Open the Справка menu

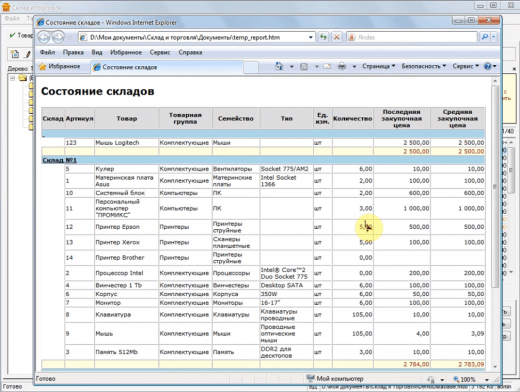[x=190, y=52]
